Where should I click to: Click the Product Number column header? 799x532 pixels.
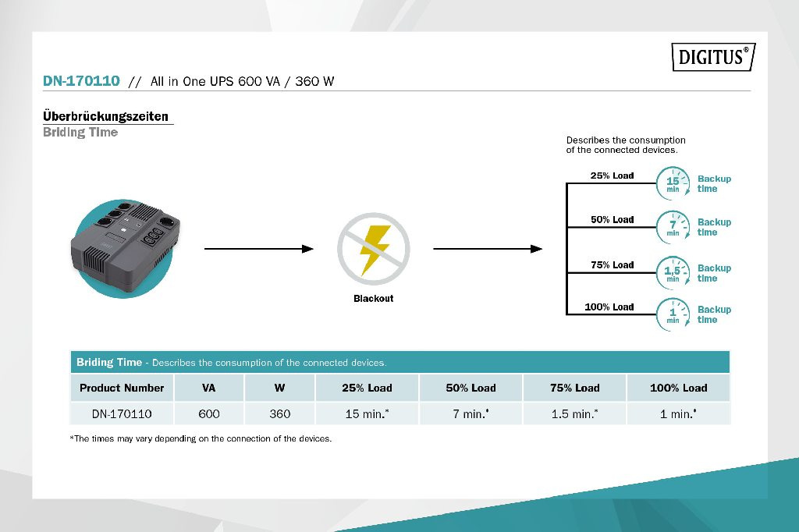click(x=122, y=388)
